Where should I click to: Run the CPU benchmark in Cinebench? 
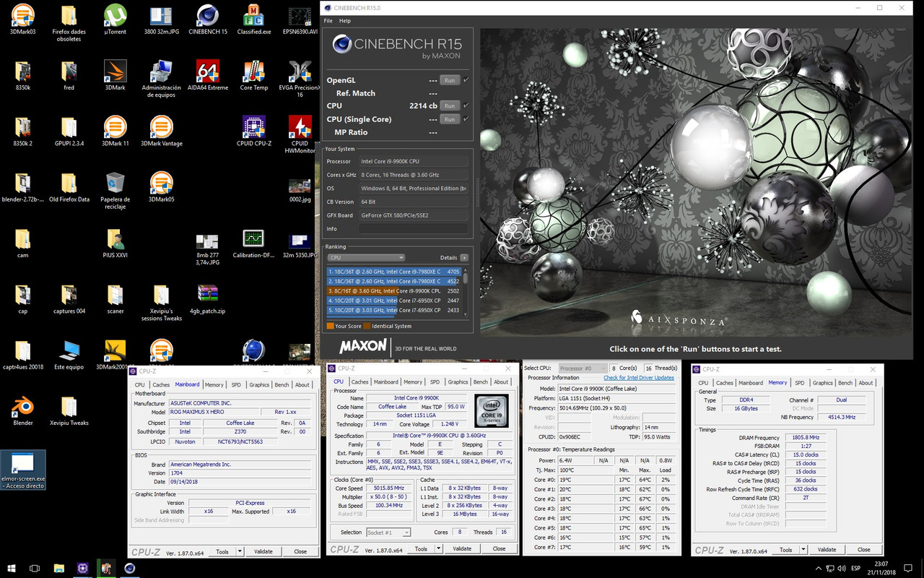450,105
